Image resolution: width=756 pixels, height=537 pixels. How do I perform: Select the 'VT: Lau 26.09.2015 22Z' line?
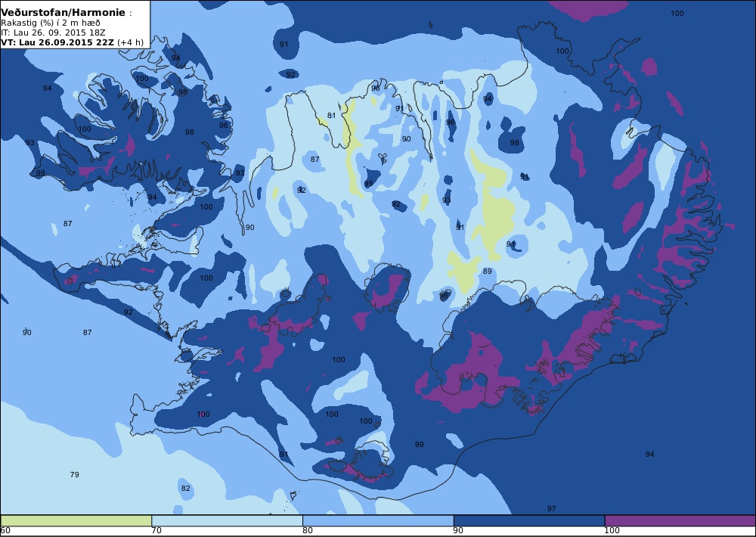[57, 42]
